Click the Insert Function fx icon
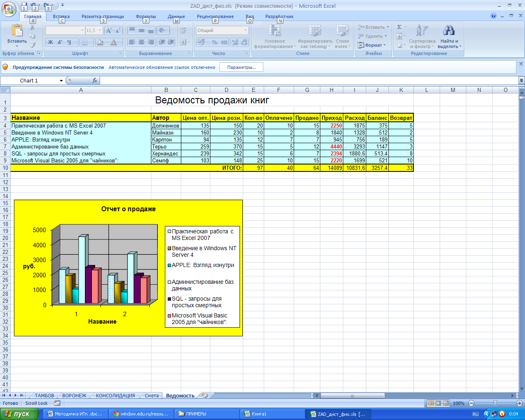525x420 pixels. click(x=95, y=80)
